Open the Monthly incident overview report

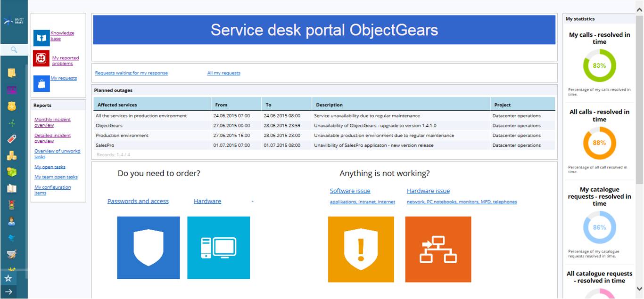coord(52,122)
